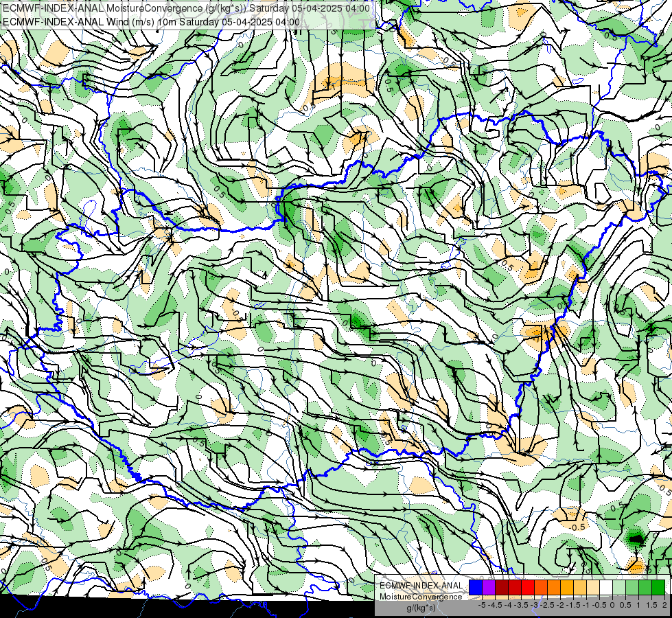Click the crimson swatch between -4 and -3.5

click(x=515, y=587)
